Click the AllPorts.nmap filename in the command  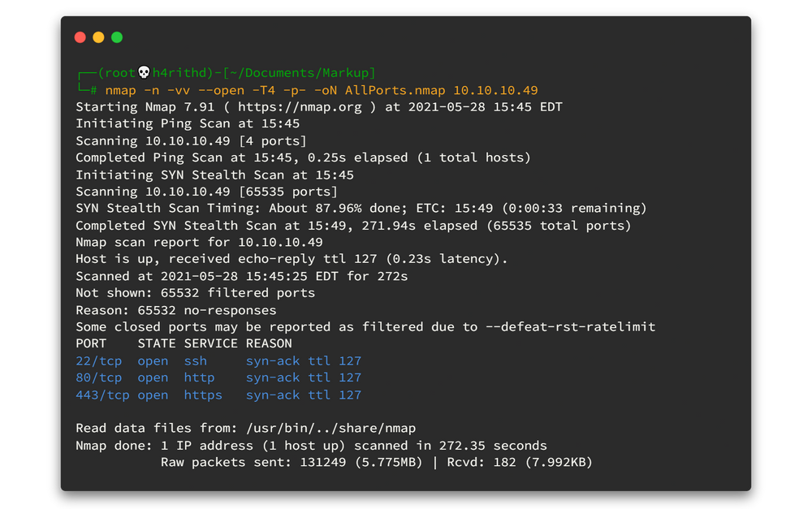[x=395, y=90]
